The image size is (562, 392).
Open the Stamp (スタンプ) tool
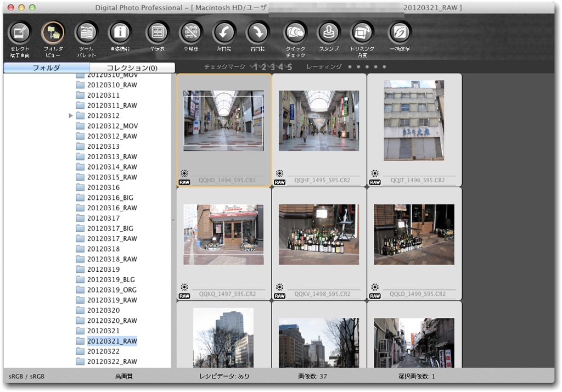click(329, 33)
